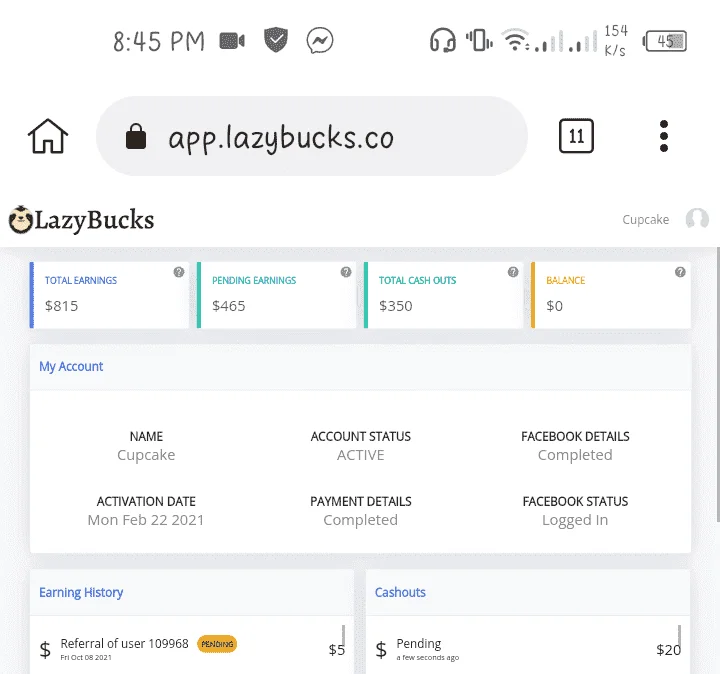
Task: Select the Pending Earnings $465 card
Action: (276, 295)
